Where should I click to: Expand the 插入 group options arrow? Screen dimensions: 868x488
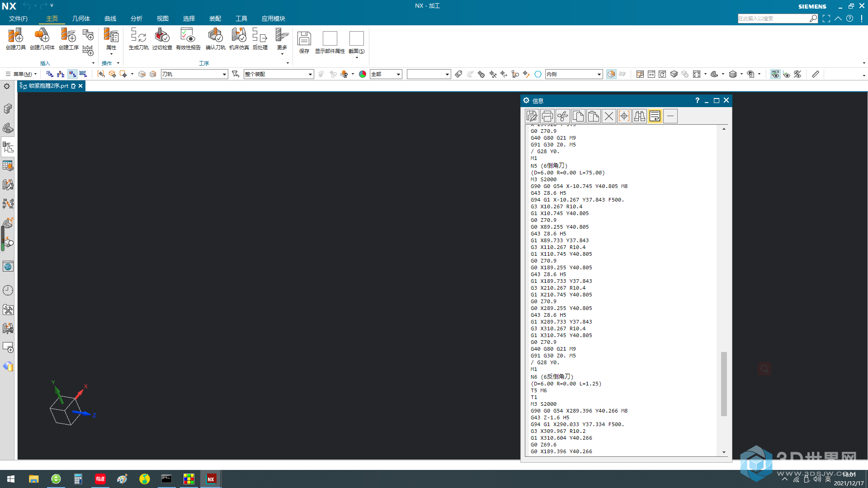click(93, 63)
